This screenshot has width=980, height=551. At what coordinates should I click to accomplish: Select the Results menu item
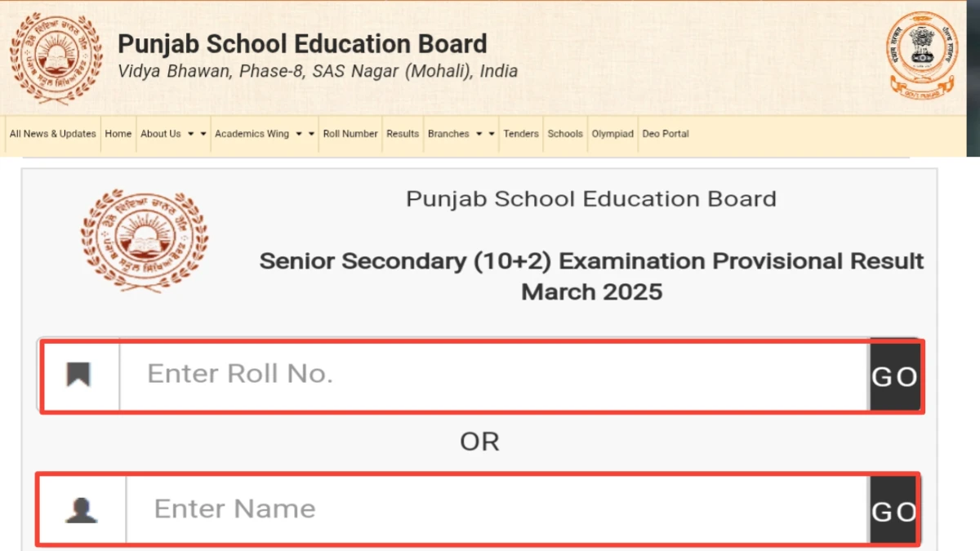click(x=403, y=134)
